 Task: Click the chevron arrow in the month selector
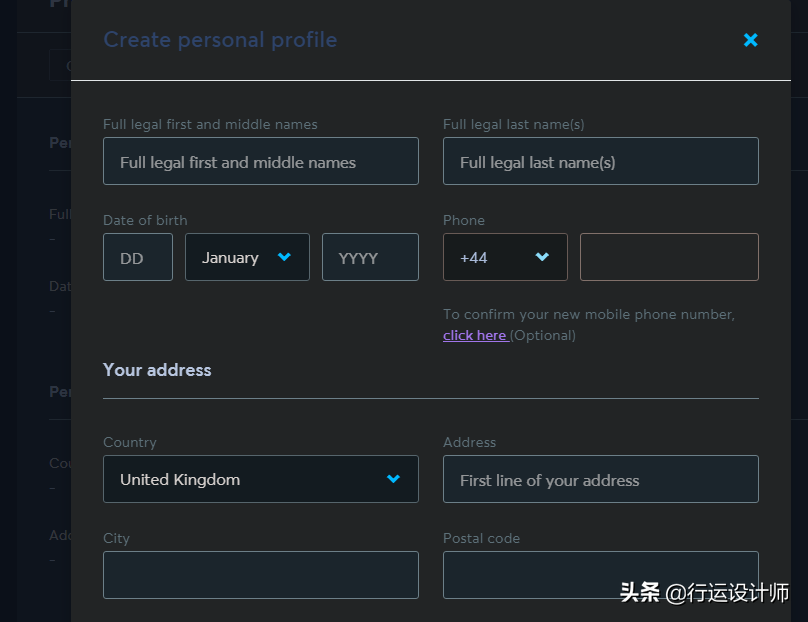(284, 257)
